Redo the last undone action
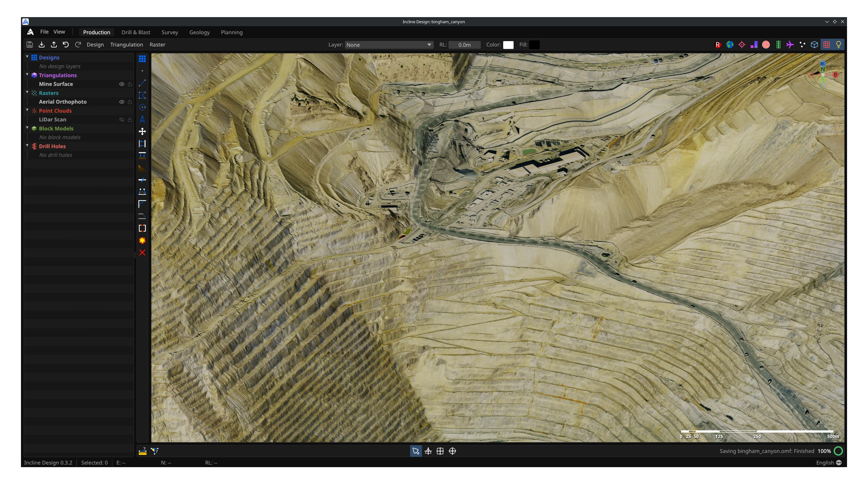The height and width of the screenshot is (492, 868). tap(78, 45)
